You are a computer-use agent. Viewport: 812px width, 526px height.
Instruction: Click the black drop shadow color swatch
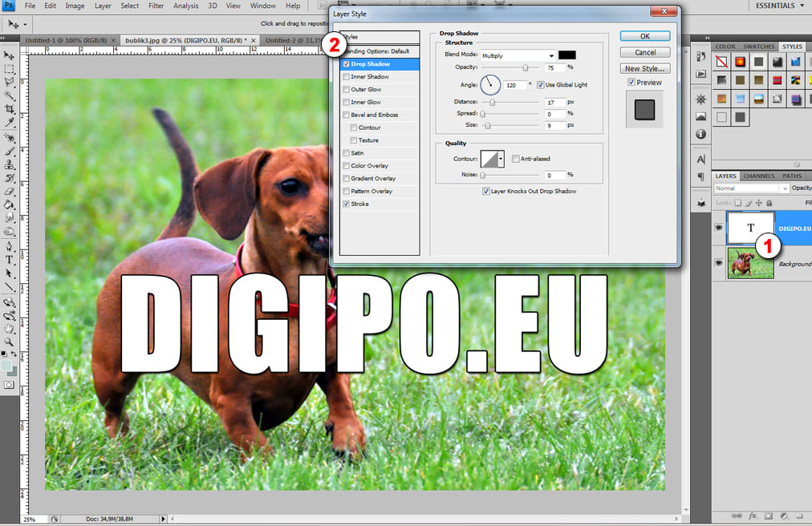coord(567,55)
